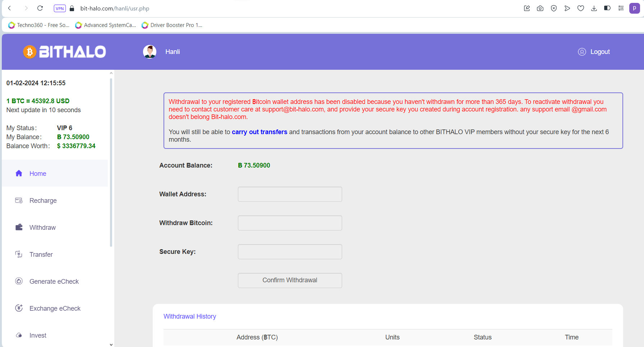Image resolution: width=644 pixels, height=347 pixels.
Task: Reload the page with refresh button
Action: point(40,8)
